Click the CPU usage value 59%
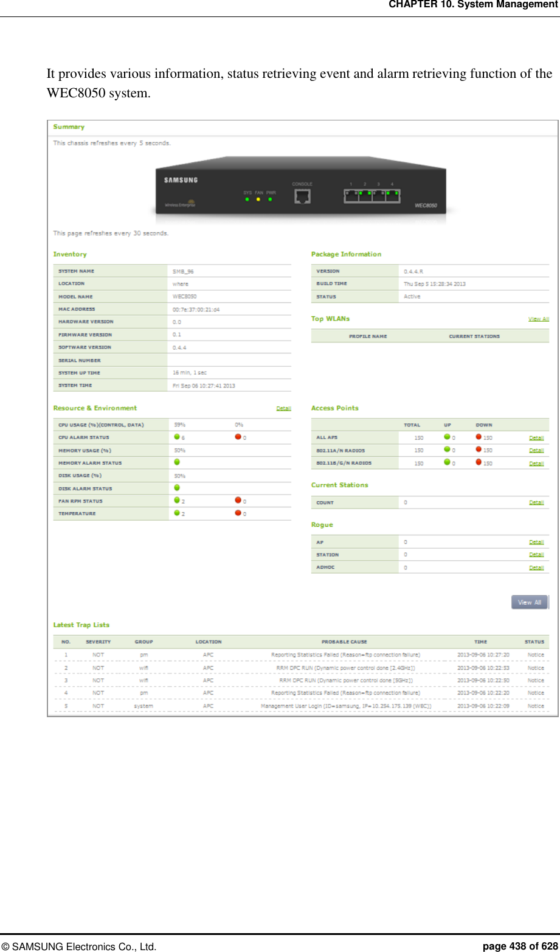The image size is (560, 952). click(x=180, y=425)
